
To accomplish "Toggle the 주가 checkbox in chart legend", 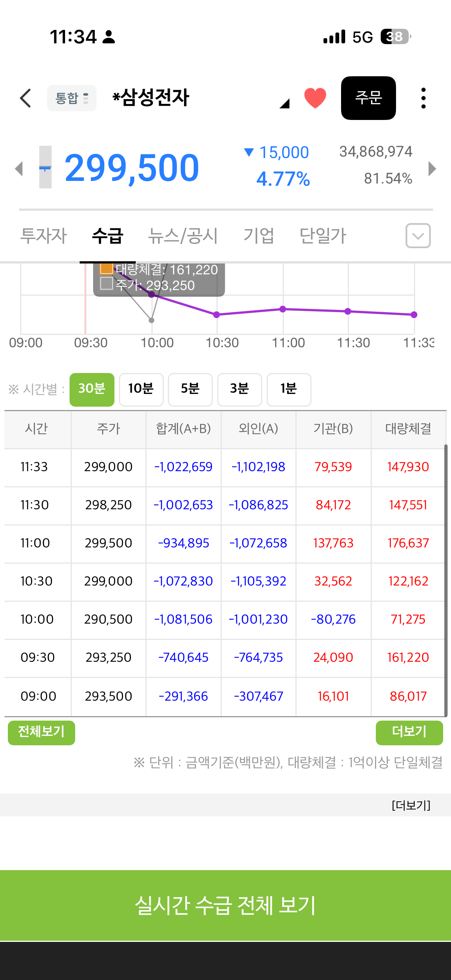I will pos(106,283).
